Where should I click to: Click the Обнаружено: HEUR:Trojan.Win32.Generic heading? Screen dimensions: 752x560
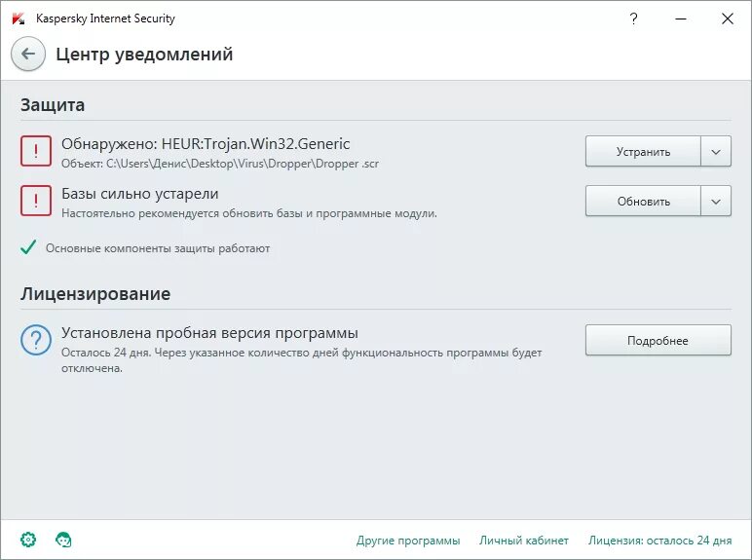(x=206, y=144)
